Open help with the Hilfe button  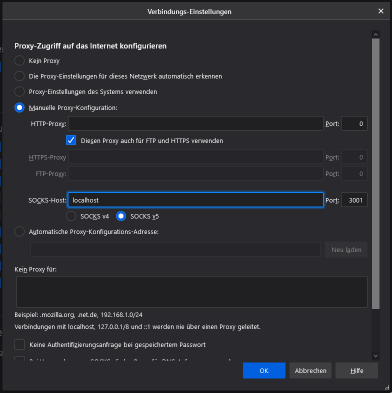click(x=357, y=371)
